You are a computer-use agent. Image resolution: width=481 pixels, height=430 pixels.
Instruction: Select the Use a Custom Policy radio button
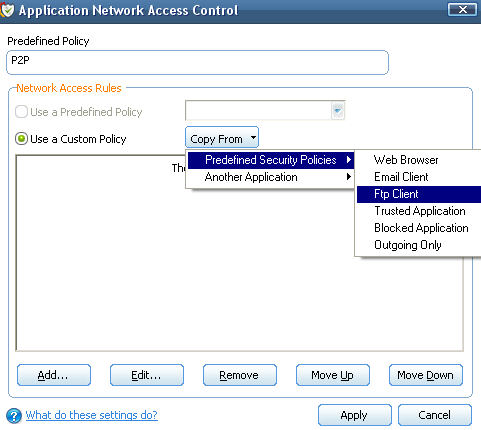(x=21, y=139)
